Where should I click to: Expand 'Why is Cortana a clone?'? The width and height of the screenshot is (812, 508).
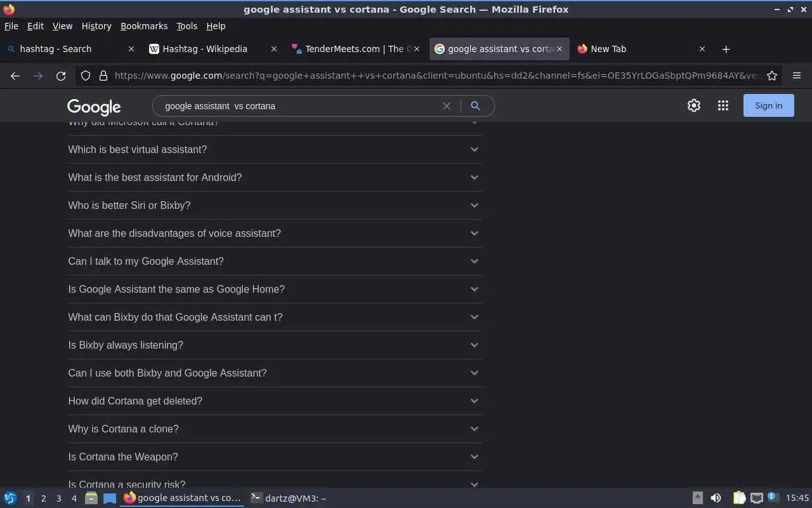point(275,429)
